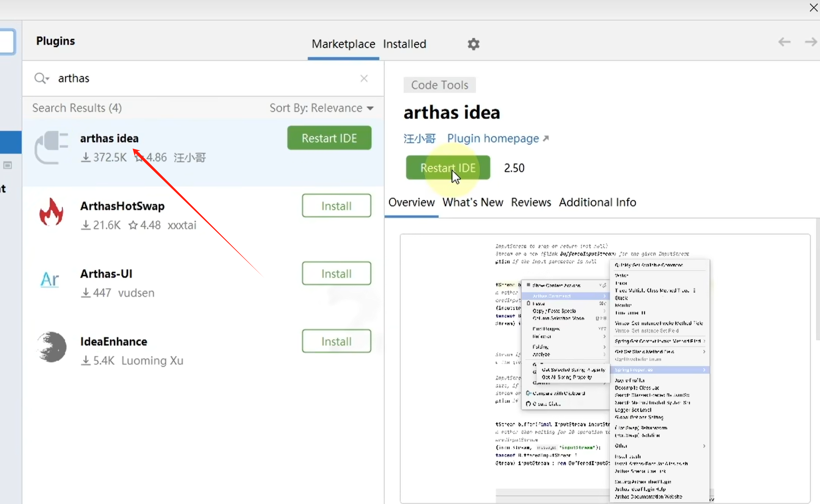820x504 pixels.
Task: Select the Arthas-UI 'Ar' icon
Action: pos(50,280)
